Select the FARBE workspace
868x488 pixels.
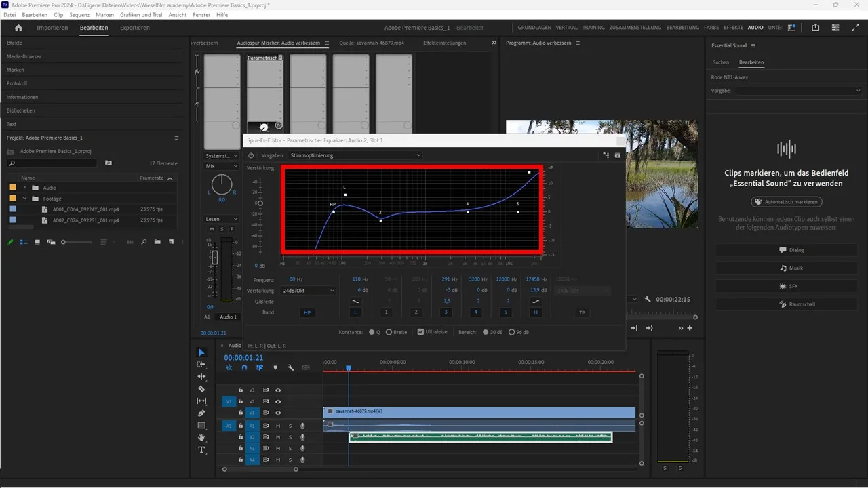711,28
